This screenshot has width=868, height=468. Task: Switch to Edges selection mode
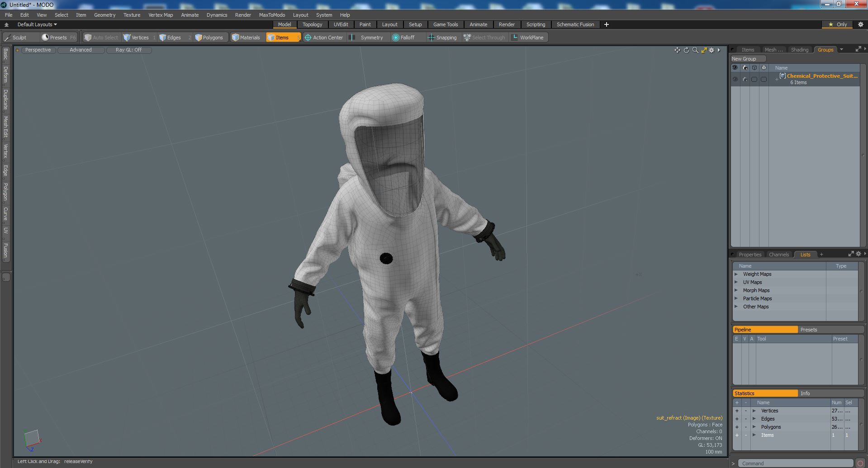click(174, 38)
